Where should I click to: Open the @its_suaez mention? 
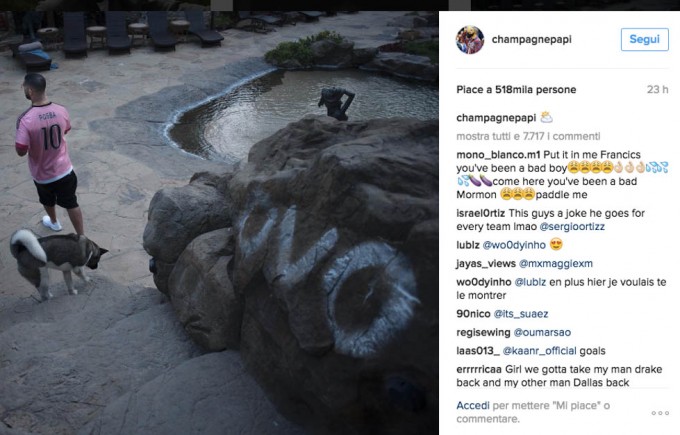coord(521,314)
